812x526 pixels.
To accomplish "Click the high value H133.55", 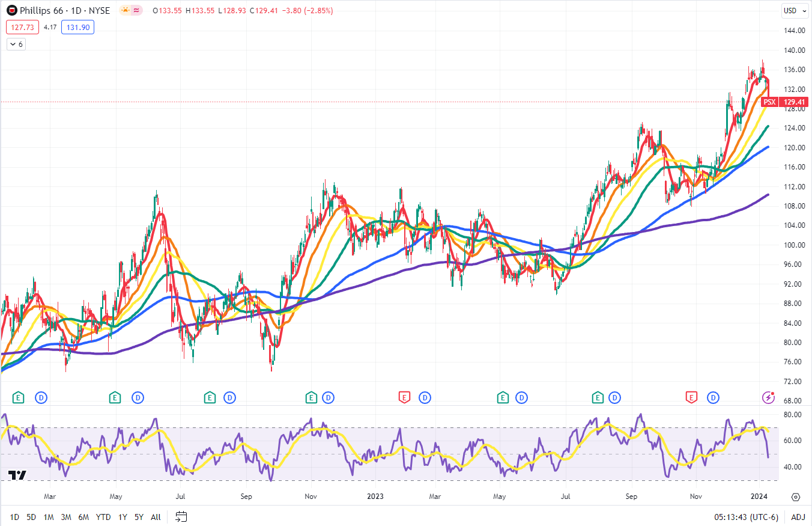I will click(201, 11).
